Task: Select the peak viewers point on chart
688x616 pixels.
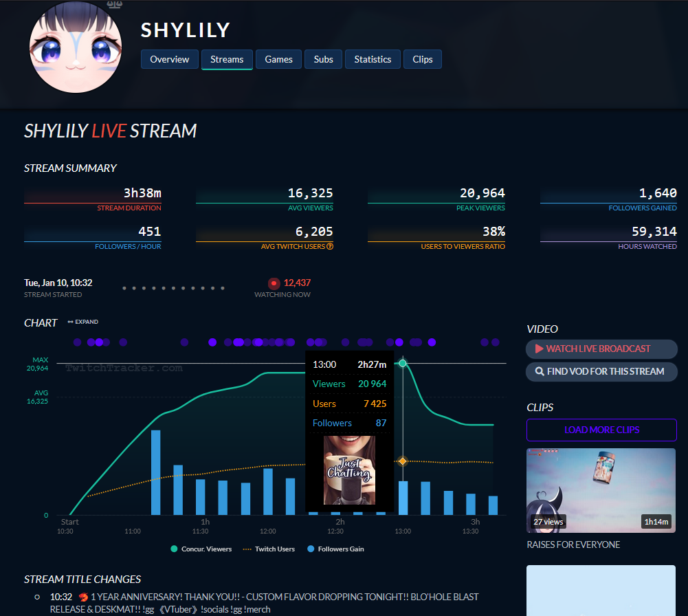Action: click(403, 363)
